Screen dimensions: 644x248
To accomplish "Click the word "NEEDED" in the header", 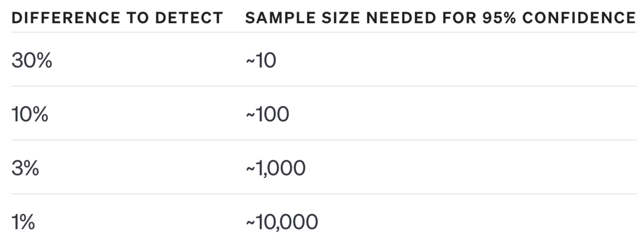I will 399,18.
